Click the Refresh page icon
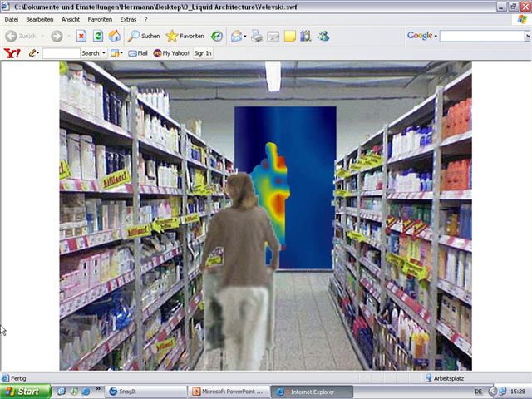Viewport: 532px width, 399px height. tap(98, 36)
